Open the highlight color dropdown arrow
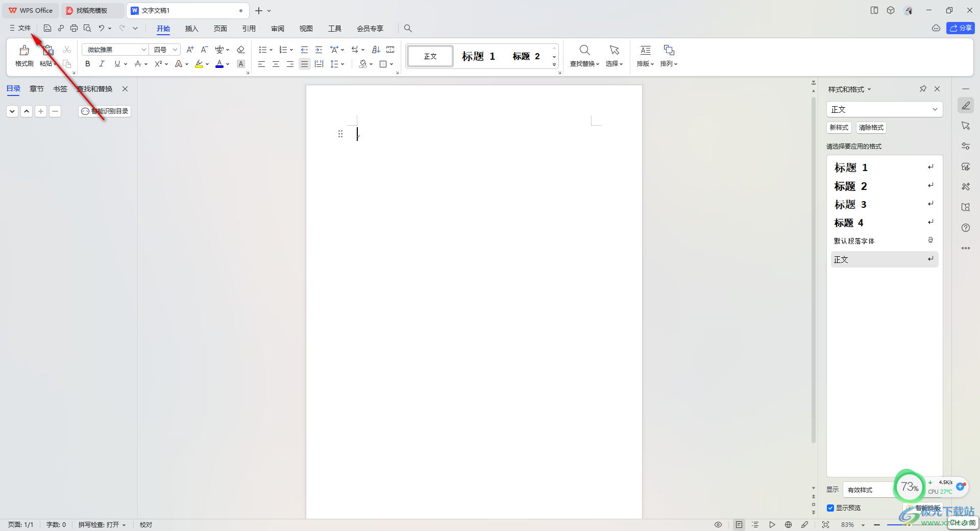 207,64
